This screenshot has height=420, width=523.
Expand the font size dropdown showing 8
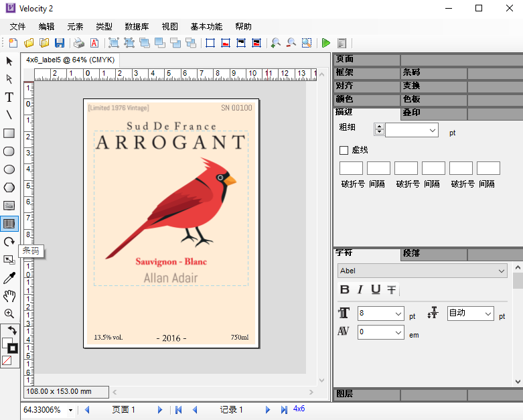[398, 313]
